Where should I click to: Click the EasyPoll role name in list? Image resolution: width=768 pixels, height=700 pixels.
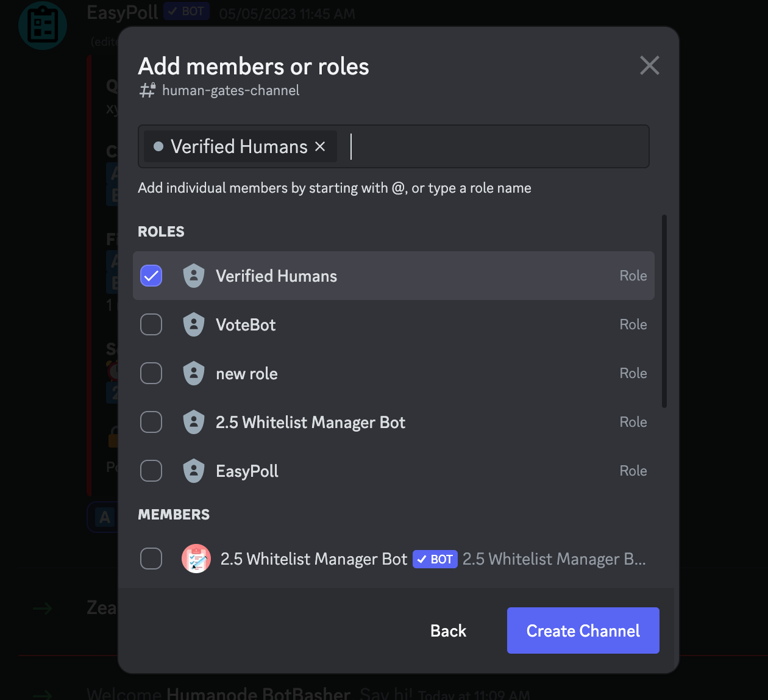pos(247,471)
